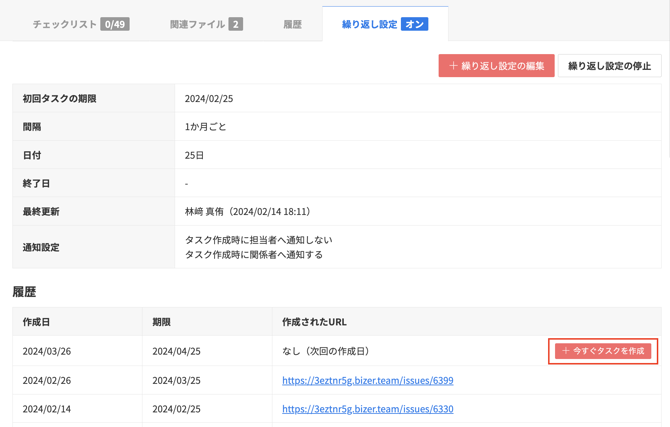The height and width of the screenshot is (427, 670).
Task: Select the 繰り返し設定 tab
Action: point(369,24)
